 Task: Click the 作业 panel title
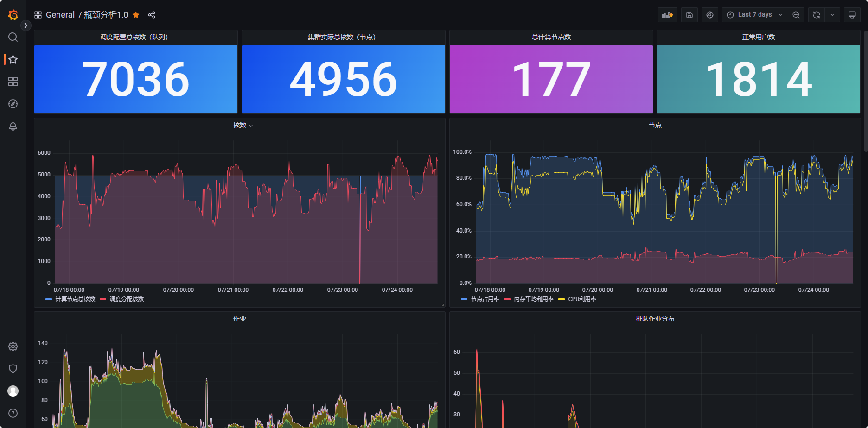(240, 319)
